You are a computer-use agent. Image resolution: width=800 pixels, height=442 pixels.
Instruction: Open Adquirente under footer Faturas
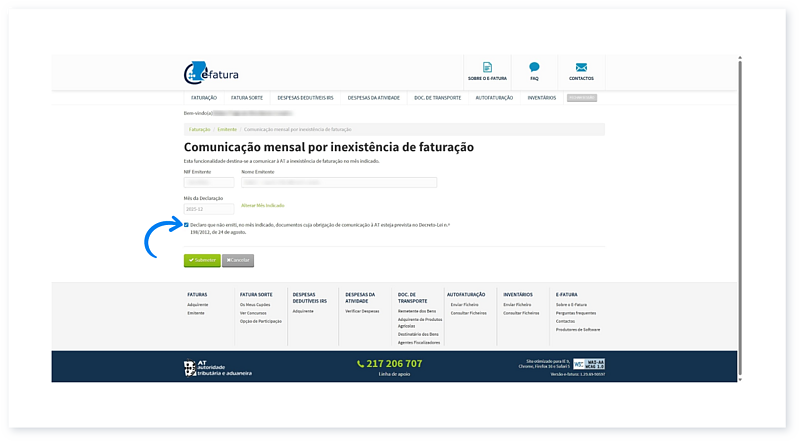[197, 305]
